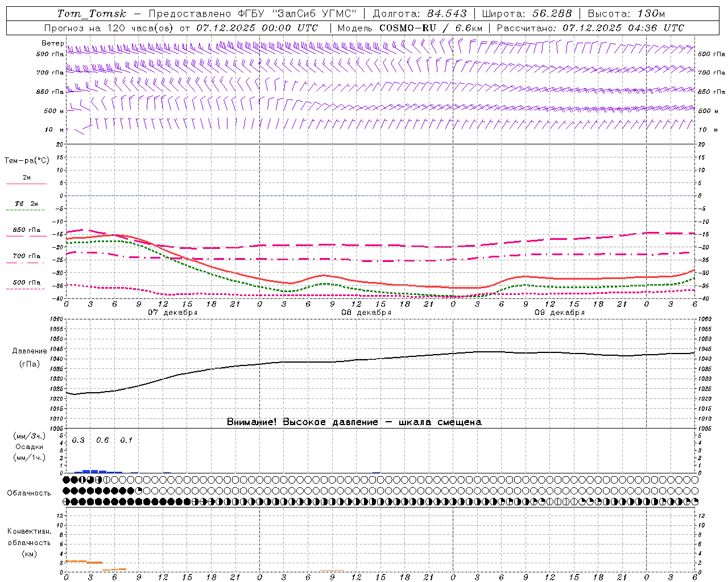Click the 500 гПа temperature legend label
The image size is (728, 582).
26,282
